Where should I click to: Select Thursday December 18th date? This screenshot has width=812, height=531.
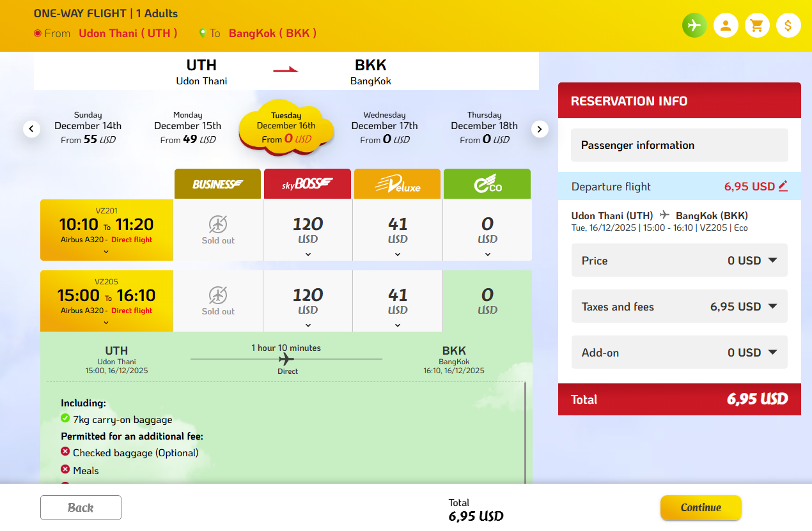pyautogui.click(x=485, y=128)
